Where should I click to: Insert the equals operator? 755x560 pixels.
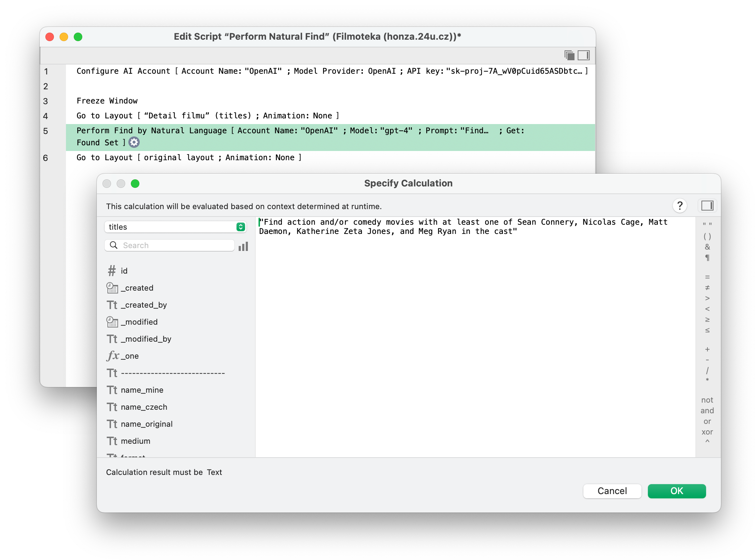point(707,277)
